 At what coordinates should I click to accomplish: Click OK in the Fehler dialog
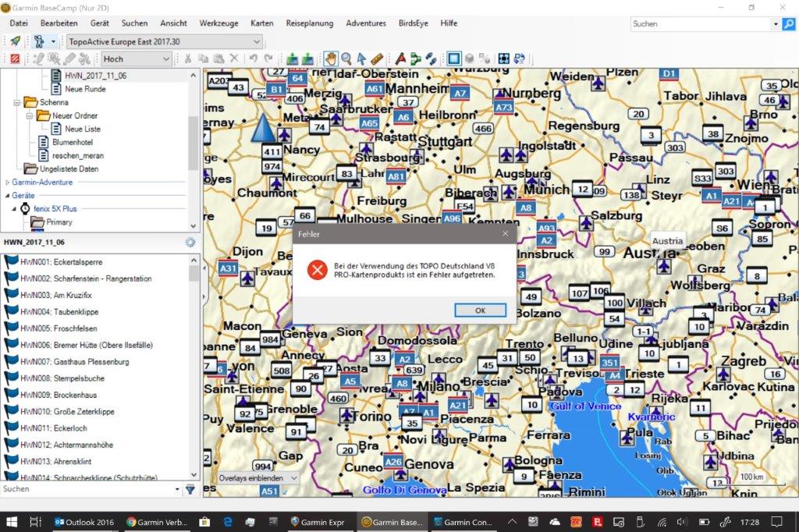(x=480, y=310)
